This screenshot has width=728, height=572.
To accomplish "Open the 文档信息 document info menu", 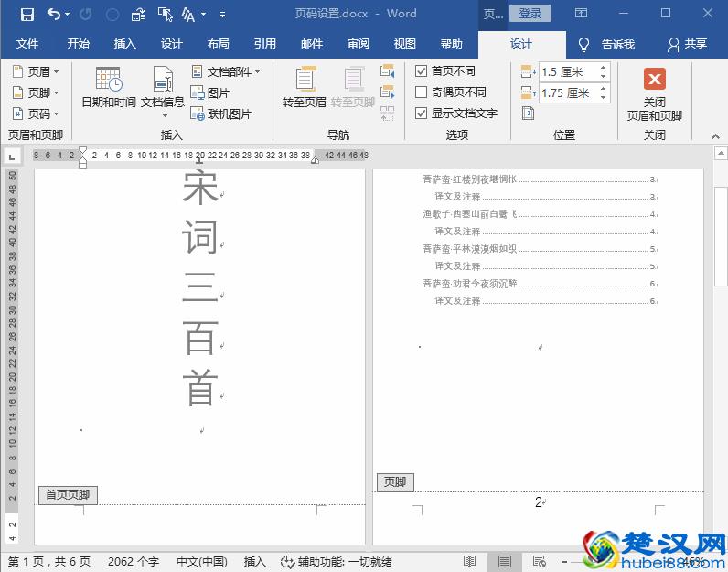I will 163,92.
